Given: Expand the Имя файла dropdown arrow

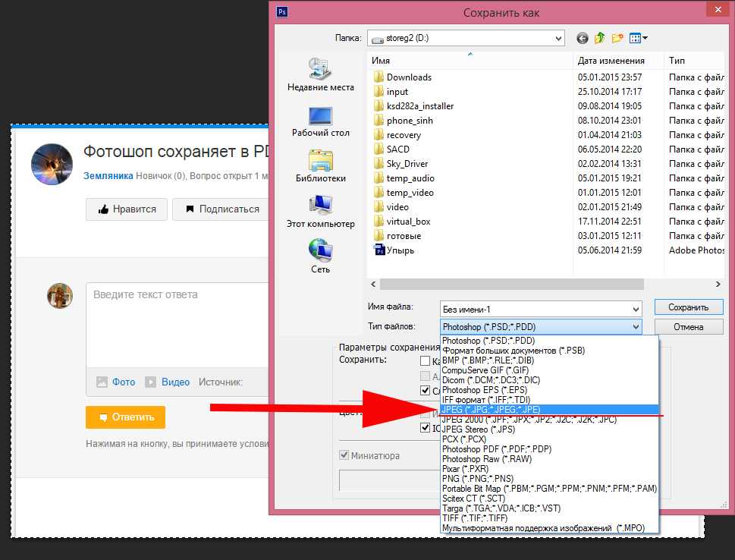Looking at the screenshot, I should click(636, 309).
